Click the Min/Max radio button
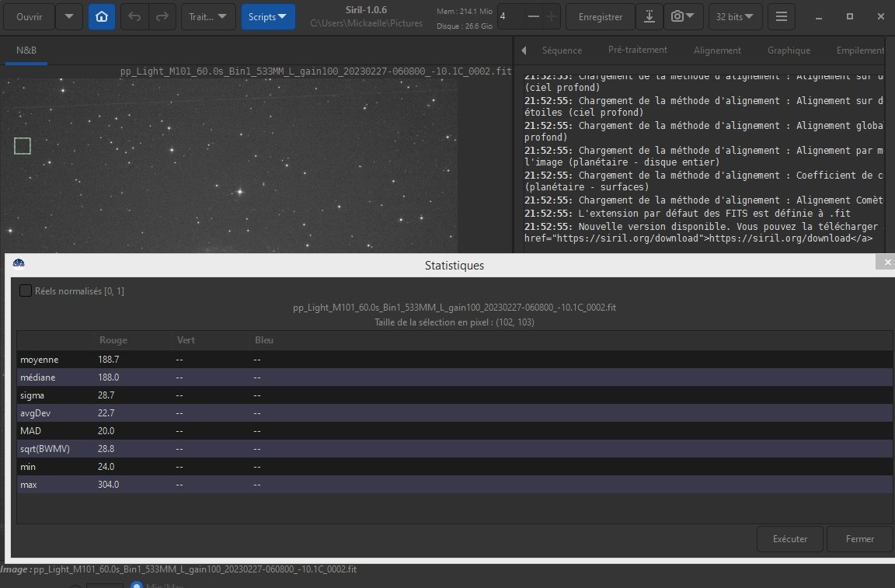The image size is (895, 588). point(137,585)
